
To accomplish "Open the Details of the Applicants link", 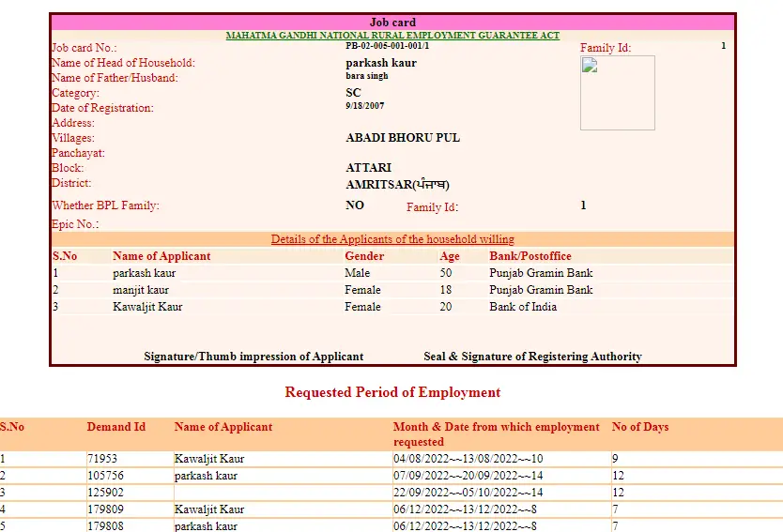I will point(392,239).
